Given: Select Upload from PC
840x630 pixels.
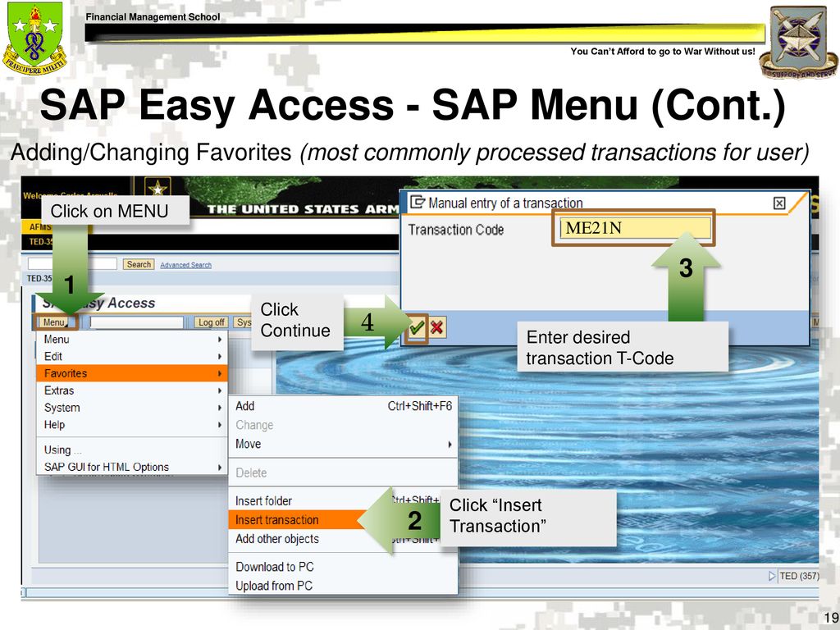Looking at the screenshot, I should pos(344,586).
